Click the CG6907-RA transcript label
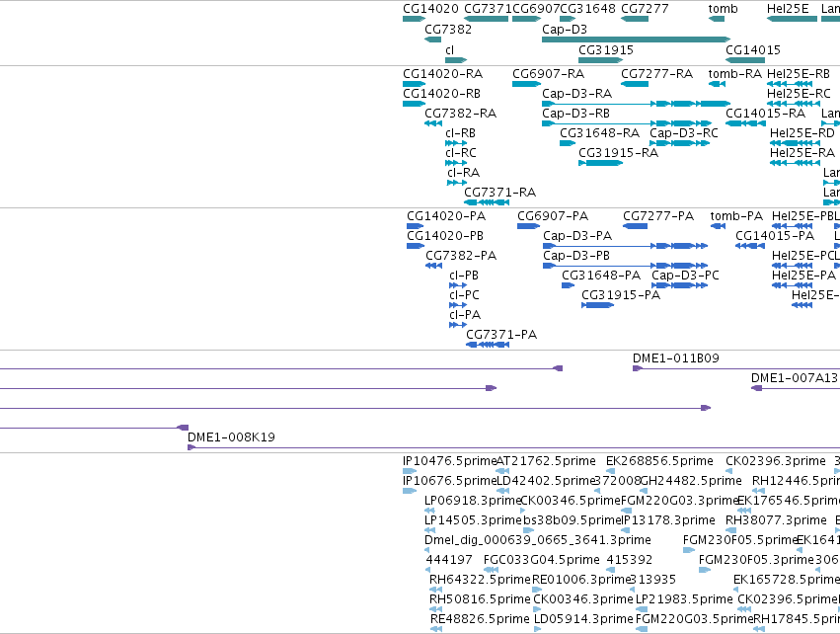Viewport: 840px width, 634px height. [548, 73]
